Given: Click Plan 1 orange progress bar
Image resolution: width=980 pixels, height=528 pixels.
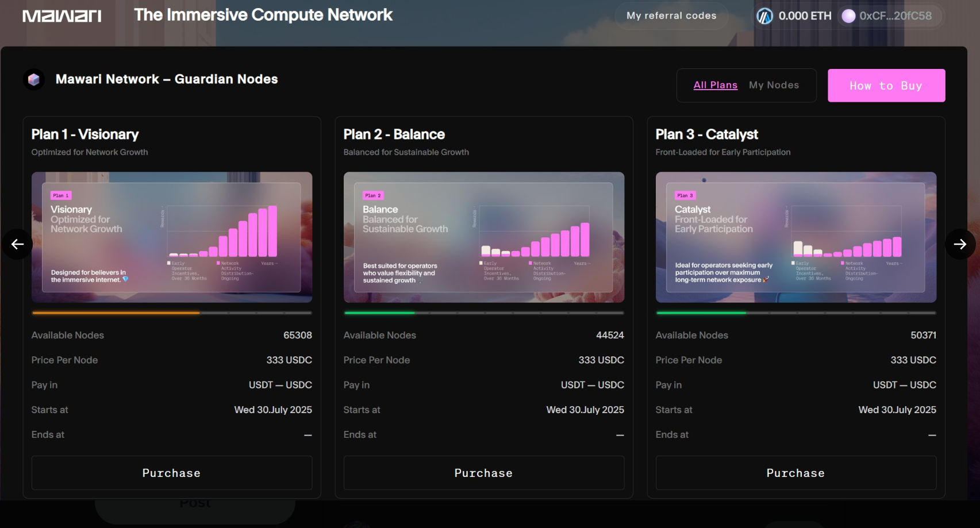Looking at the screenshot, I should (172, 313).
